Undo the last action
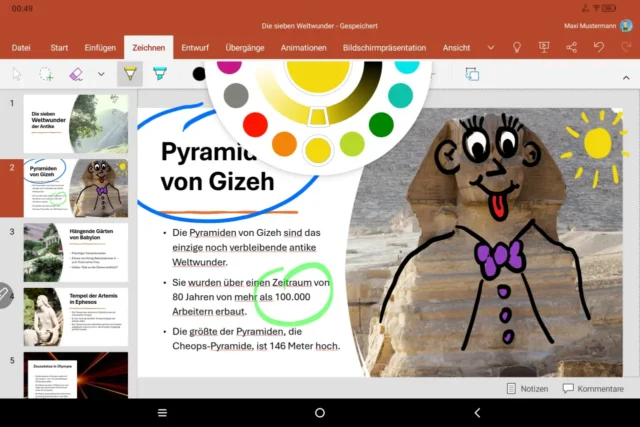640x427 pixels. pos(598,47)
